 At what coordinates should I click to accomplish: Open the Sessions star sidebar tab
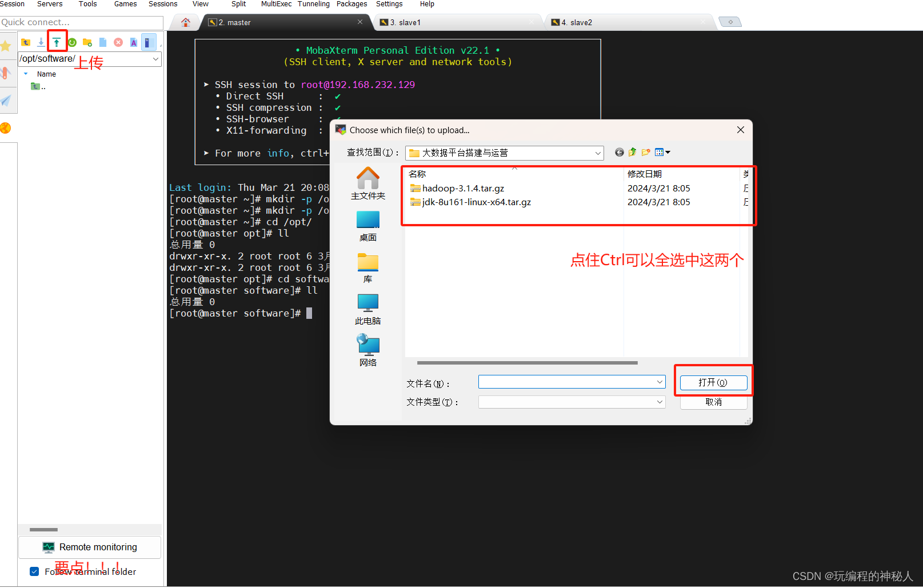[x=6, y=46]
